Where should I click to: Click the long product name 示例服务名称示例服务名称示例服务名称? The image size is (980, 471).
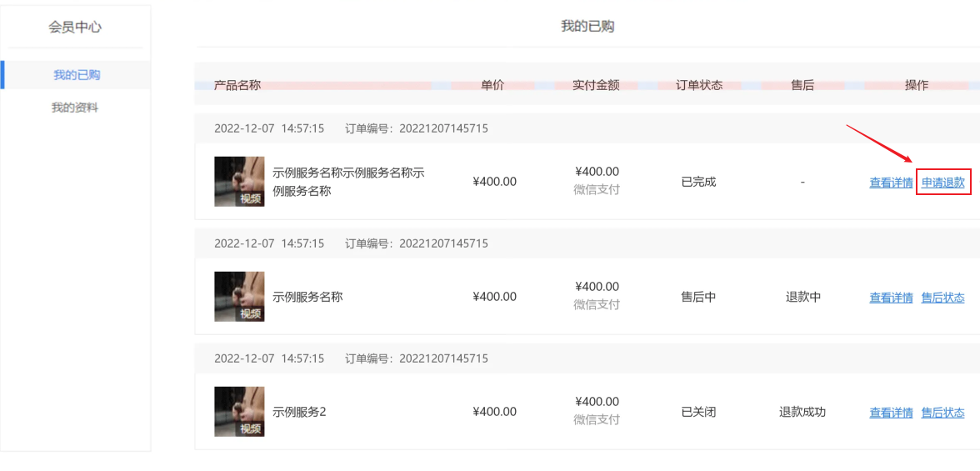pos(348,182)
